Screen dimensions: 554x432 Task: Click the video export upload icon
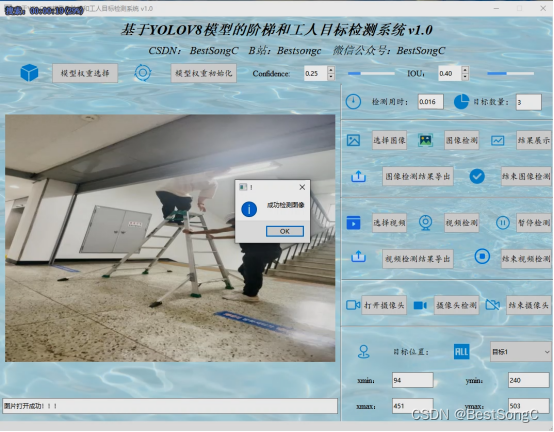tap(358, 256)
